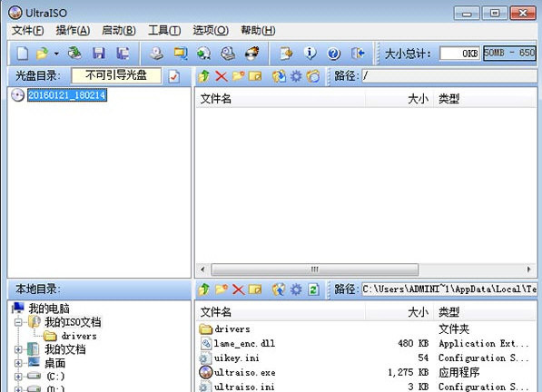Screen dimensions: 542x392
Task: Click the 不可引导光盘 boot type button
Action: click(x=116, y=75)
